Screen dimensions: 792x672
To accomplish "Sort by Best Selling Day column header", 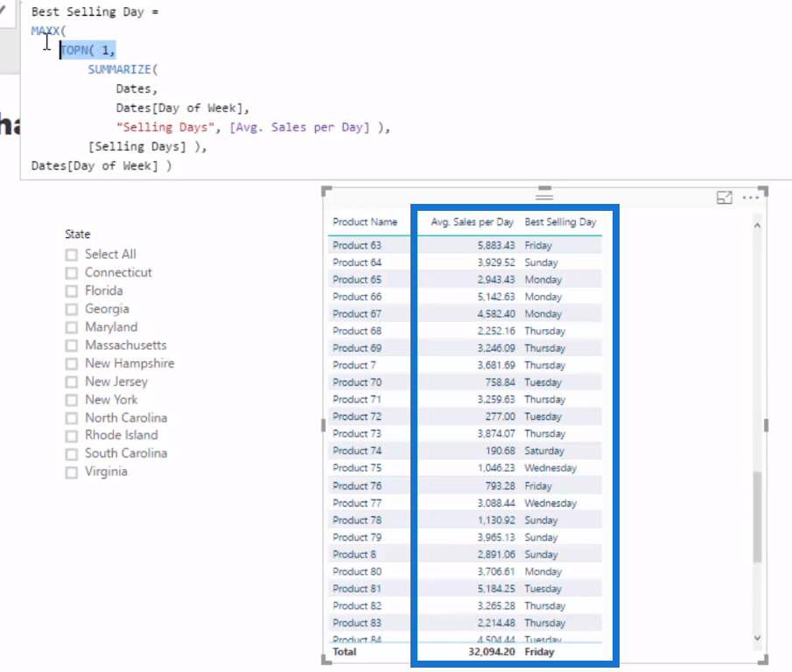I will (560, 222).
